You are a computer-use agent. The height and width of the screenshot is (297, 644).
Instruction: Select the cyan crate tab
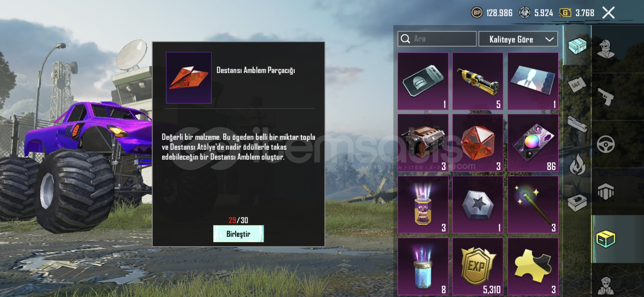577,46
